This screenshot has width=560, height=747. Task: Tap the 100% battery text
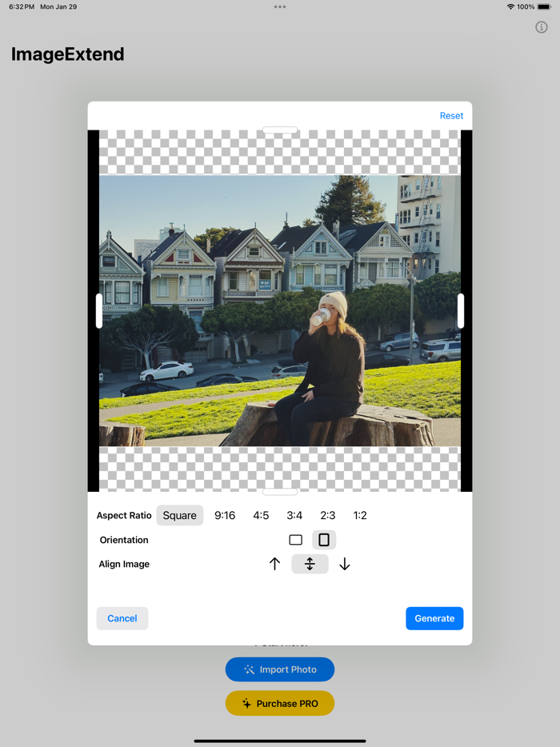coord(526,6)
